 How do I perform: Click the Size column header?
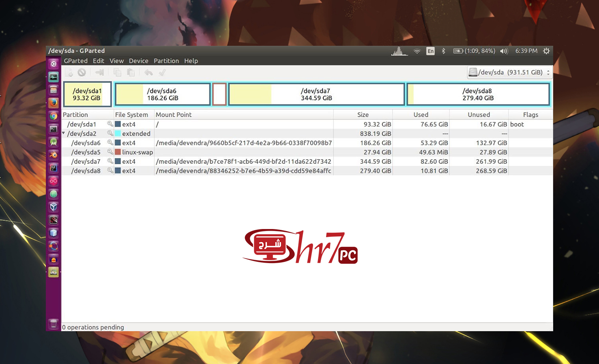click(x=363, y=115)
